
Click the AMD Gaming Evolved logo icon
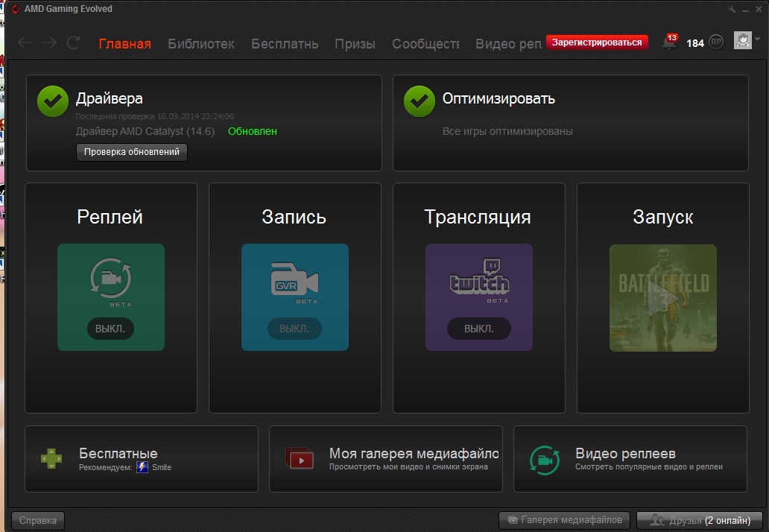click(15, 9)
